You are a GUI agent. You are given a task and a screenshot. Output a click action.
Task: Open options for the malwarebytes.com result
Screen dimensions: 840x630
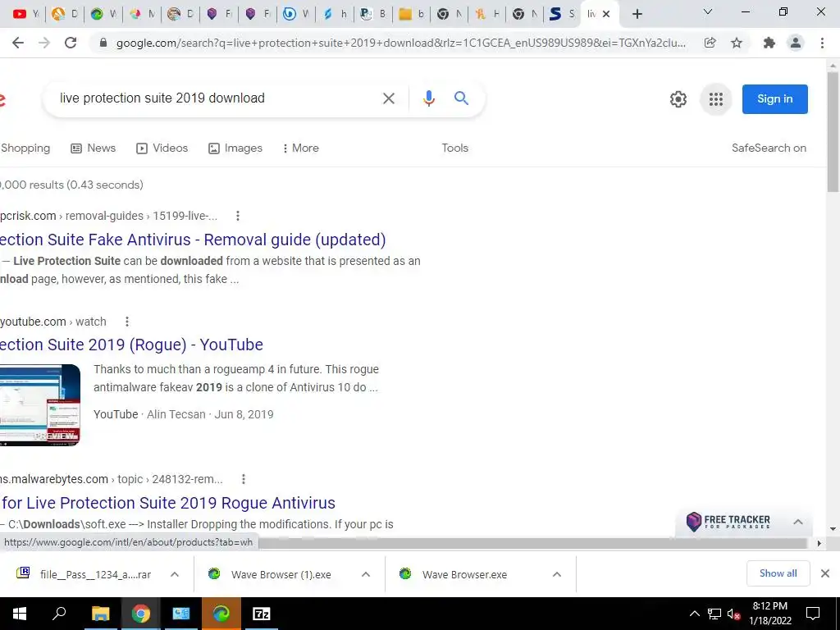tap(244, 479)
